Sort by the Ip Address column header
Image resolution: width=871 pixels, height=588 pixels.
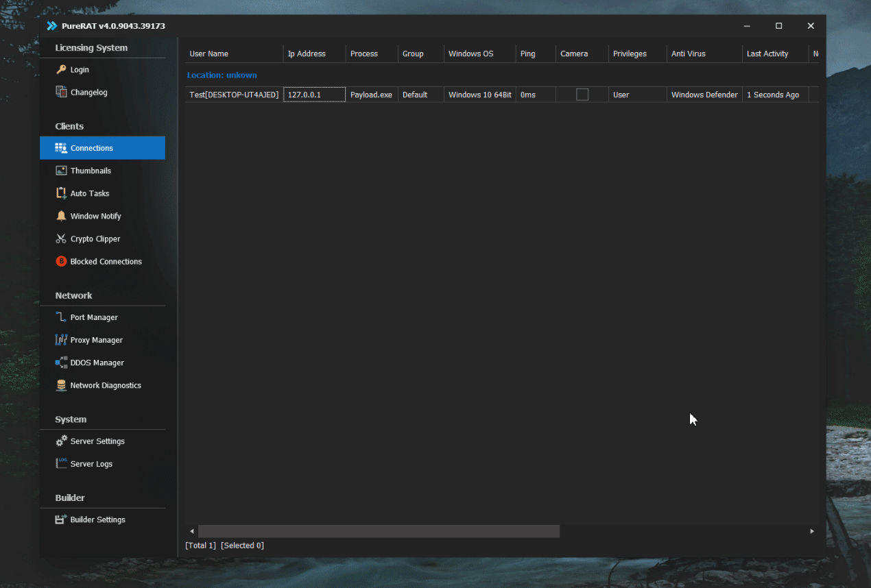(x=314, y=53)
